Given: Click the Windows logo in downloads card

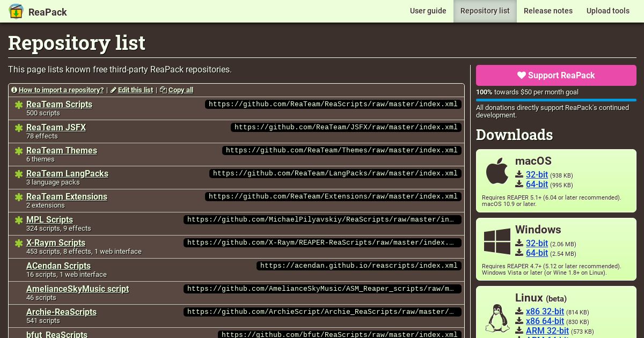Looking at the screenshot, I should coord(497,241).
